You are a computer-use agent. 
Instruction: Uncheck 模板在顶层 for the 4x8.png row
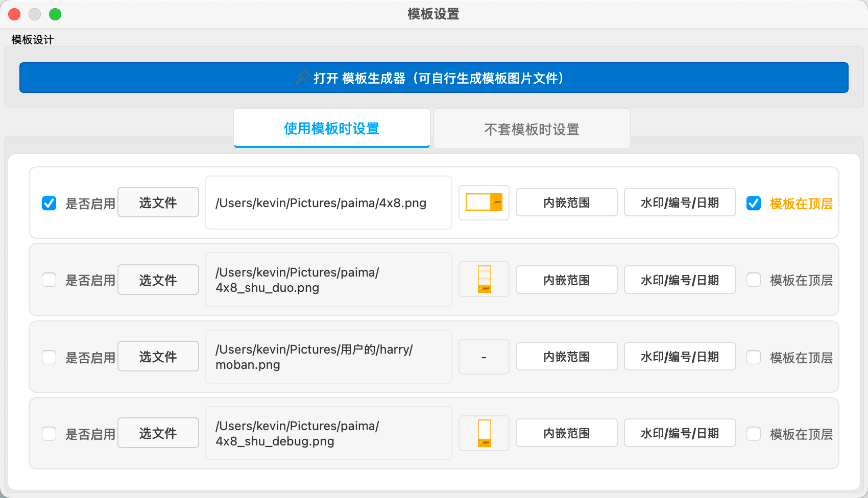point(754,203)
